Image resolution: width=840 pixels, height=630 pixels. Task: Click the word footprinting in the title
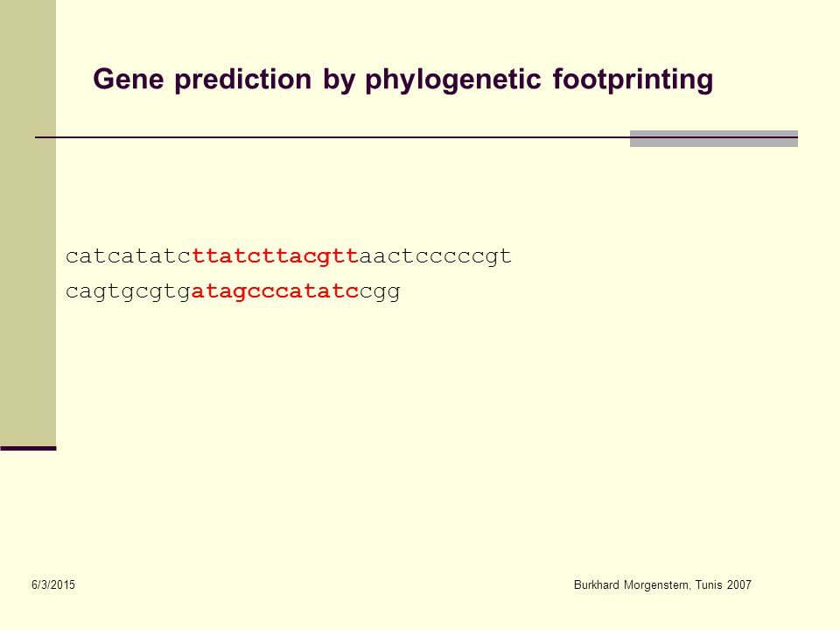pos(633,80)
